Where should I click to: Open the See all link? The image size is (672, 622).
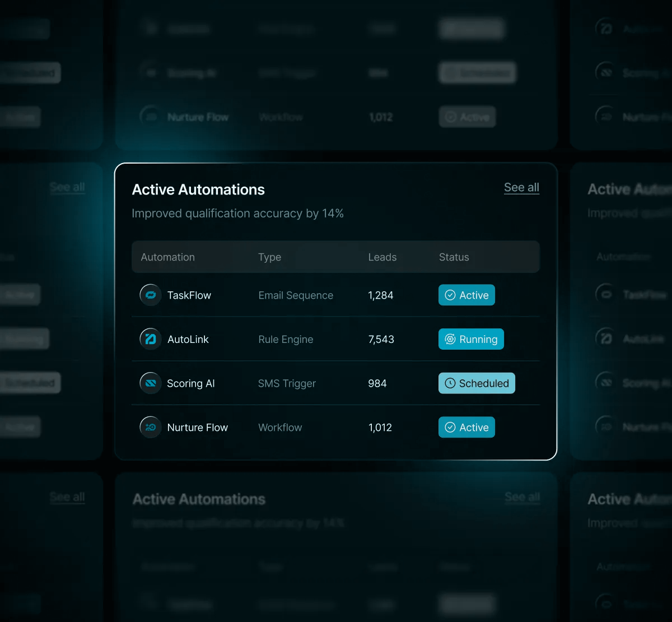pyautogui.click(x=521, y=187)
